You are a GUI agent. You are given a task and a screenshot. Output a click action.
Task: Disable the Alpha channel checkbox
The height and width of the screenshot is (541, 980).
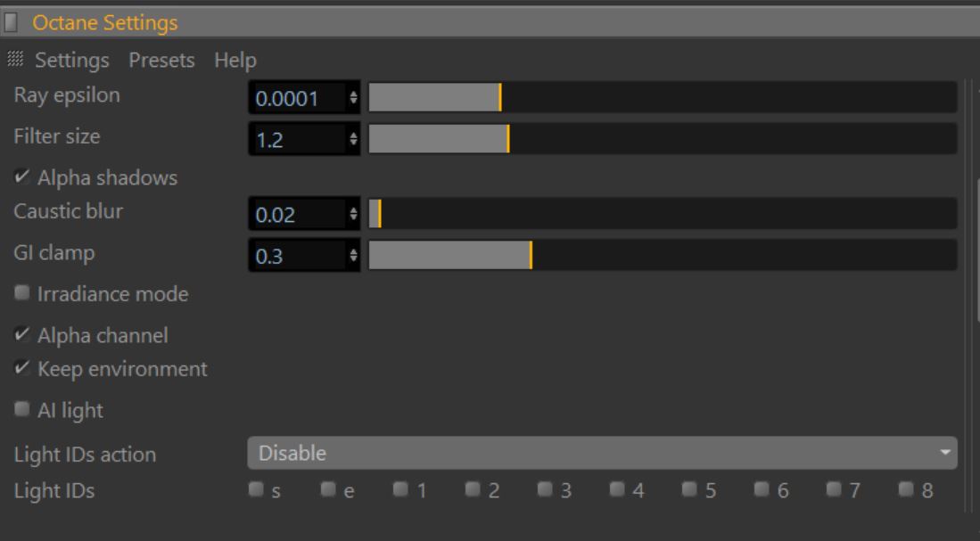[x=21, y=336]
